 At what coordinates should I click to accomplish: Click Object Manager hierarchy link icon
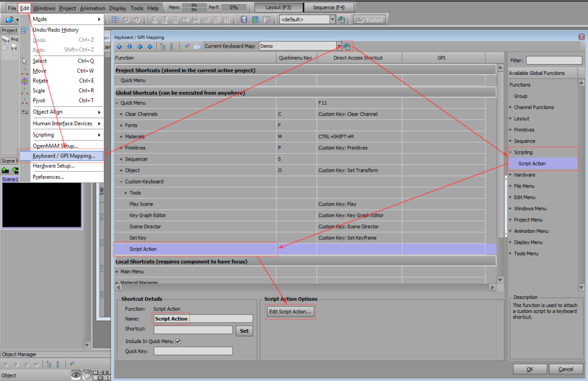pos(72,364)
